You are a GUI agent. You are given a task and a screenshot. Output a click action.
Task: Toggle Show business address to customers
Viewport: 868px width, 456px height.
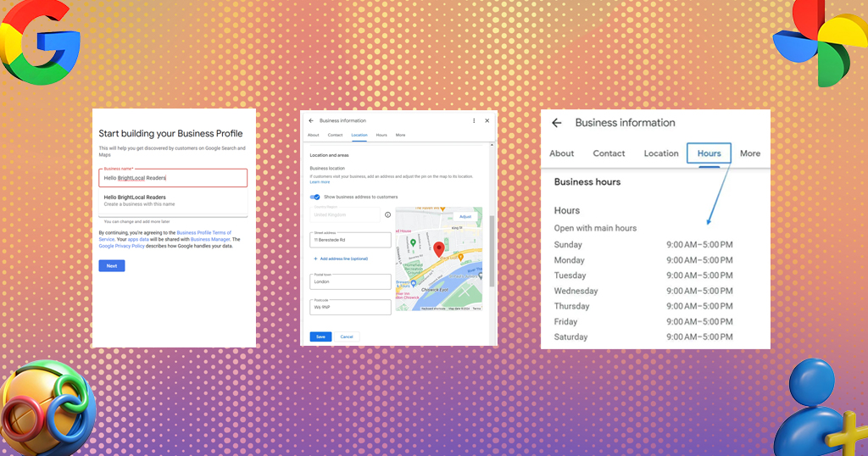pos(315,197)
